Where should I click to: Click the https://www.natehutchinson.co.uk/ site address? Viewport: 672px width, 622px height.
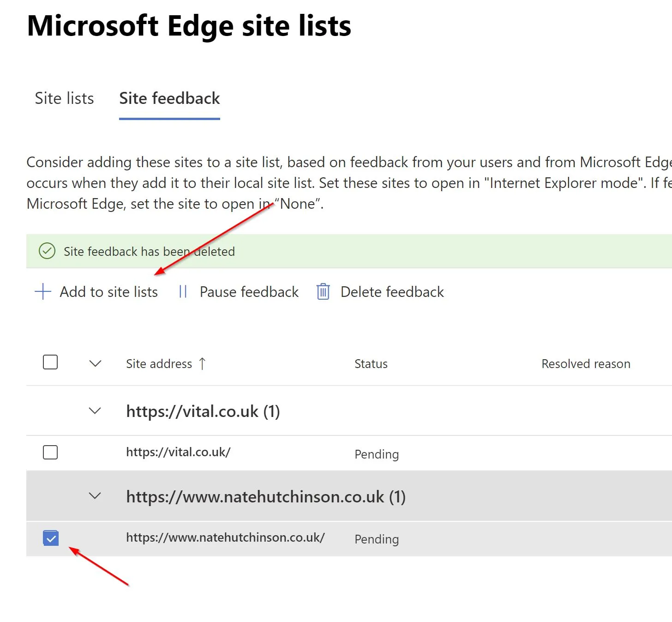tap(226, 537)
